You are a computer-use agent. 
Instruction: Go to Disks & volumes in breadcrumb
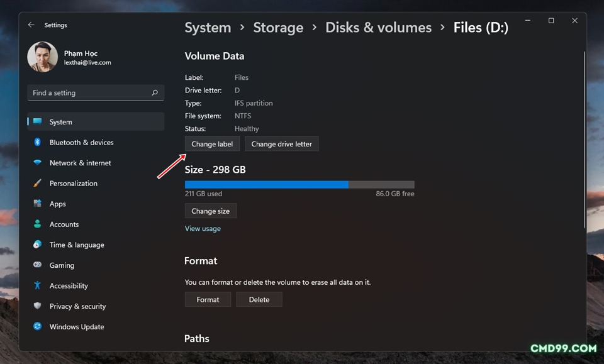(379, 28)
